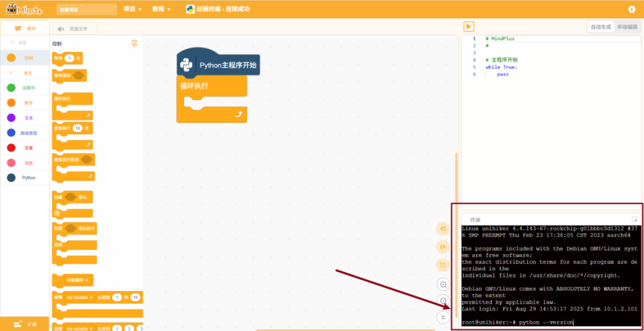The image size is (644, 331).
Task: Expand the 中断循环 block dropdown
Action: point(88,280)
